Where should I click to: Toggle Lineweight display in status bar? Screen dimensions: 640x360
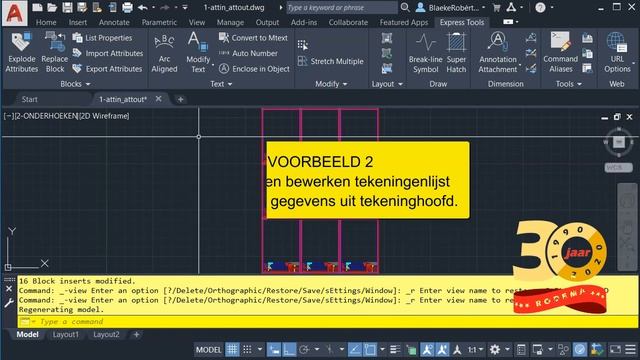pos(395,350)
